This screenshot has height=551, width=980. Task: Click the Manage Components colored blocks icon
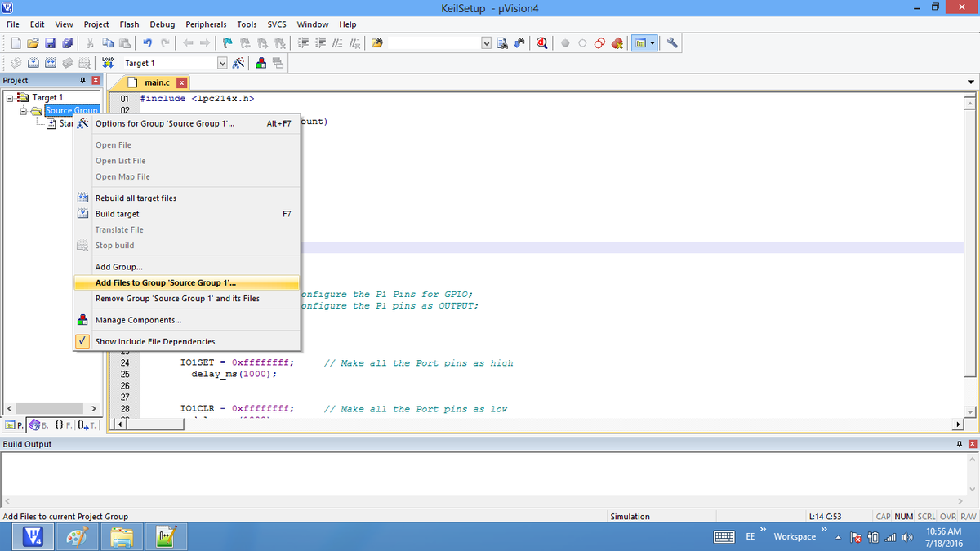click(x=261, y=63)
